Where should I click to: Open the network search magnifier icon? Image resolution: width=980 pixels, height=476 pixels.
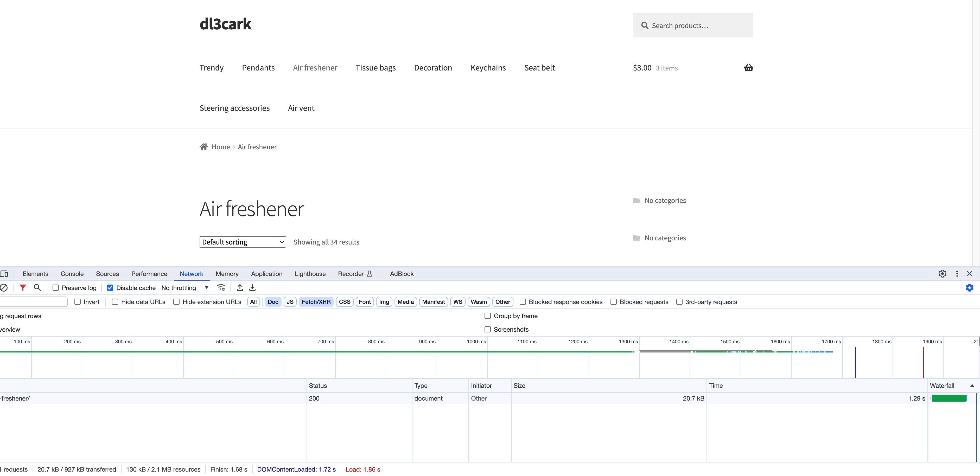tap(37, 288)
